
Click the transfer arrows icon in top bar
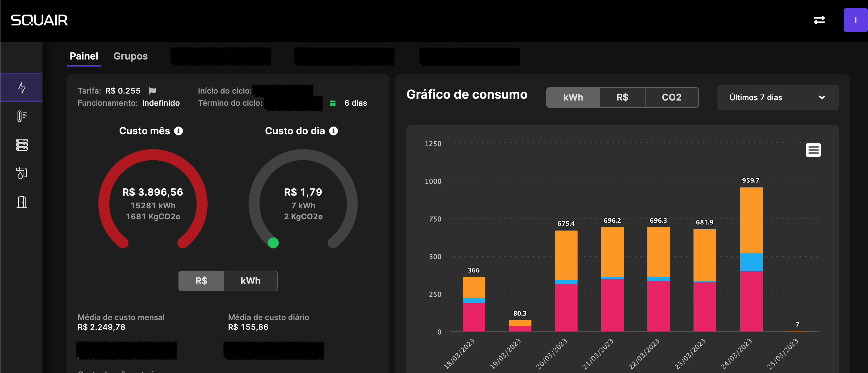820,20
